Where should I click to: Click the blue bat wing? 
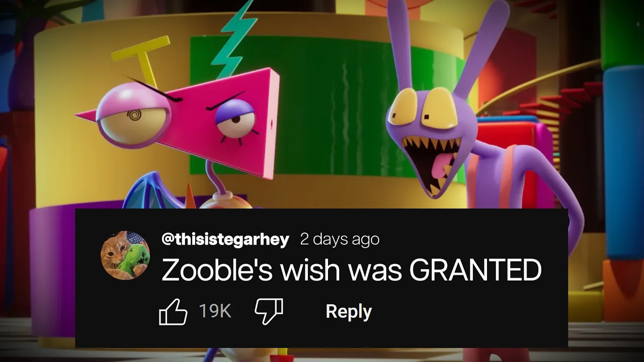[151, 190]
